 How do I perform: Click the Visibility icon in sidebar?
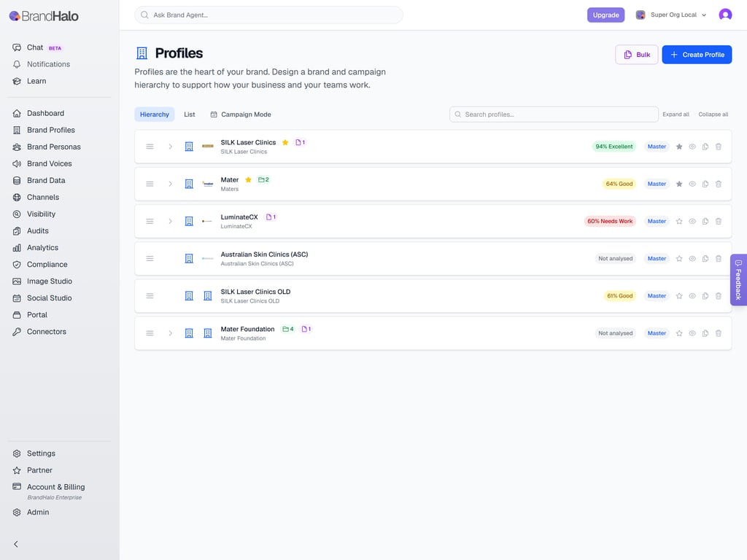click(x=17, y=214)
